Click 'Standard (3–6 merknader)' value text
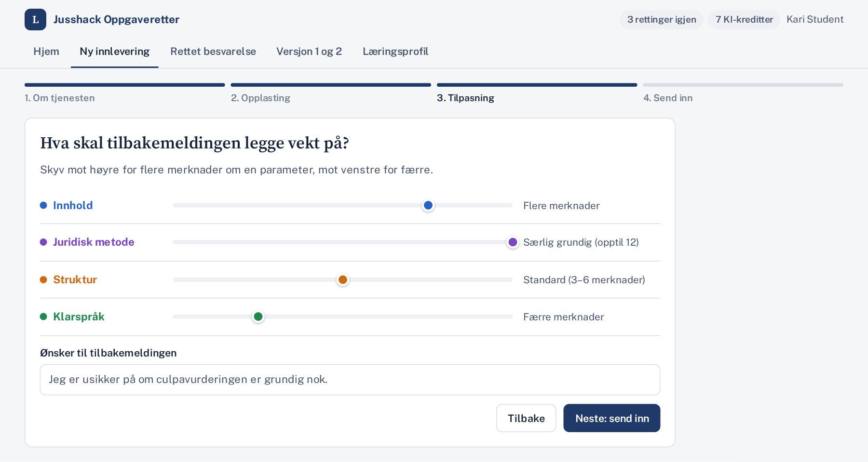 584,280
